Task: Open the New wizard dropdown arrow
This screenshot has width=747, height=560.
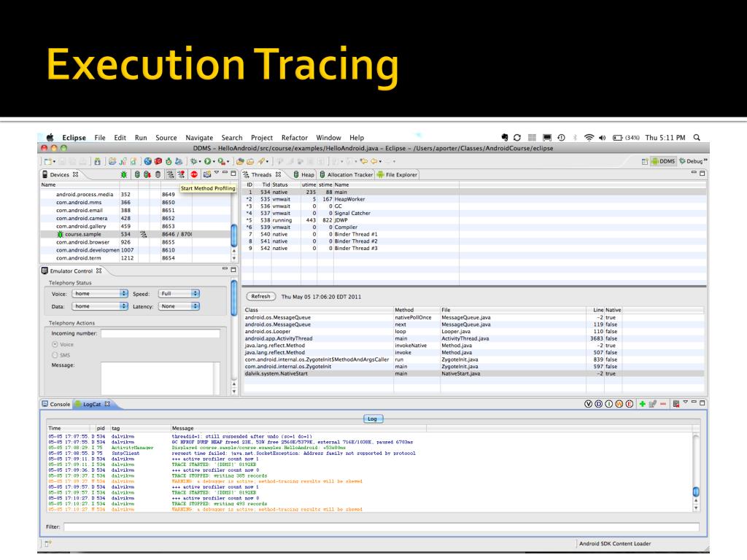Action: (54, 162)
